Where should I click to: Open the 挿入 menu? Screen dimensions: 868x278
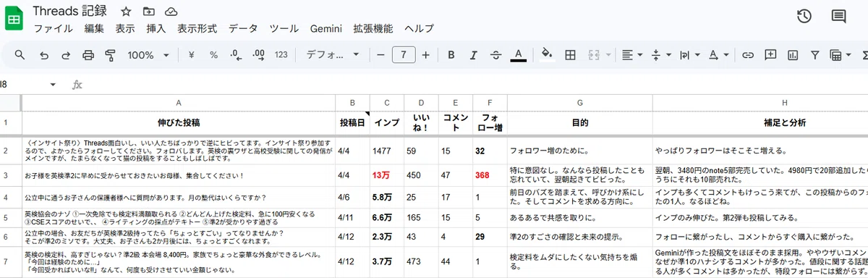(x=156, y=29)
